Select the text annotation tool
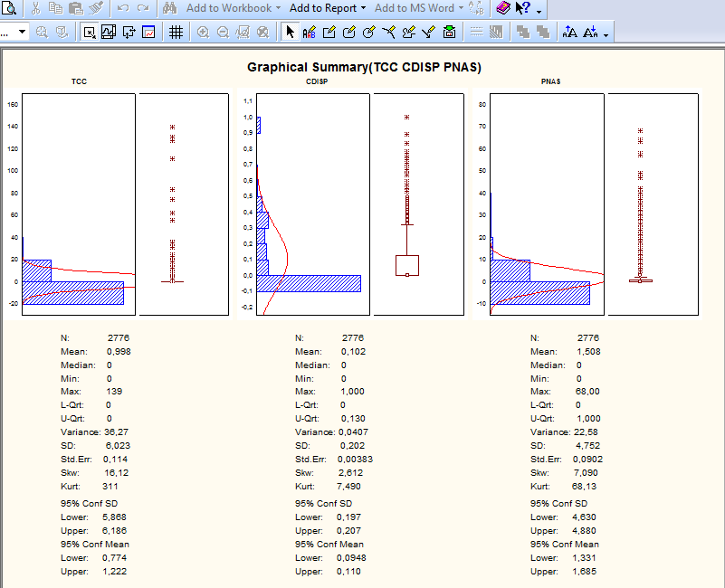This screenshot has height=588, width=725. tap(310, 32)
